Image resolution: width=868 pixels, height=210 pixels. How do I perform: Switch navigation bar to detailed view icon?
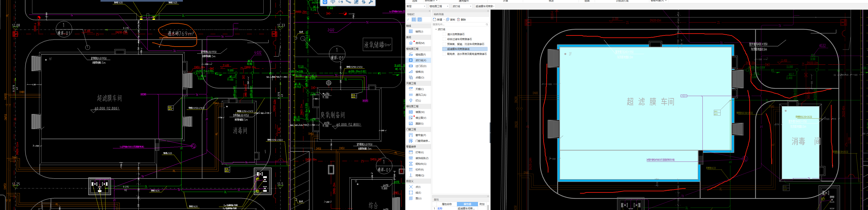[x=419, y=20]
